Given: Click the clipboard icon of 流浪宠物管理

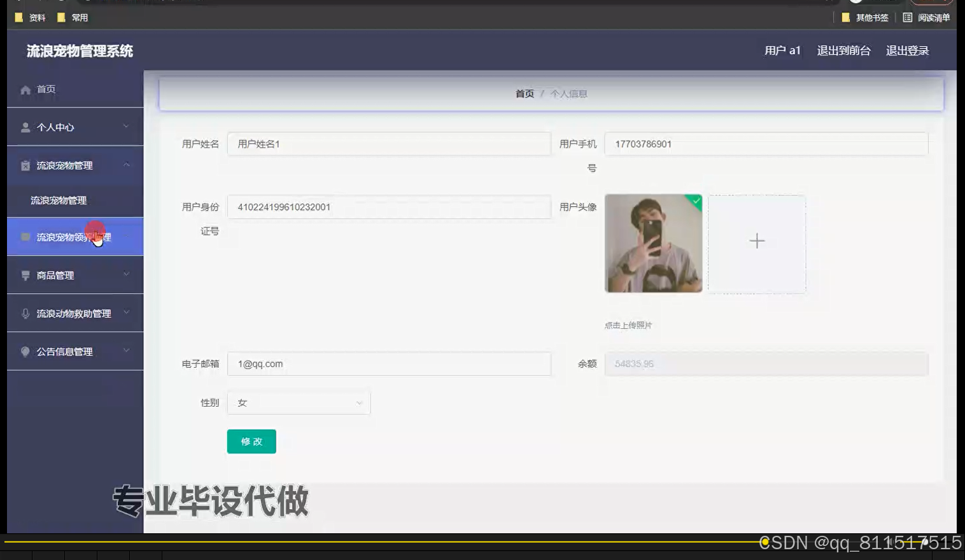Looking at the screenshot, I should coord(25,165).
